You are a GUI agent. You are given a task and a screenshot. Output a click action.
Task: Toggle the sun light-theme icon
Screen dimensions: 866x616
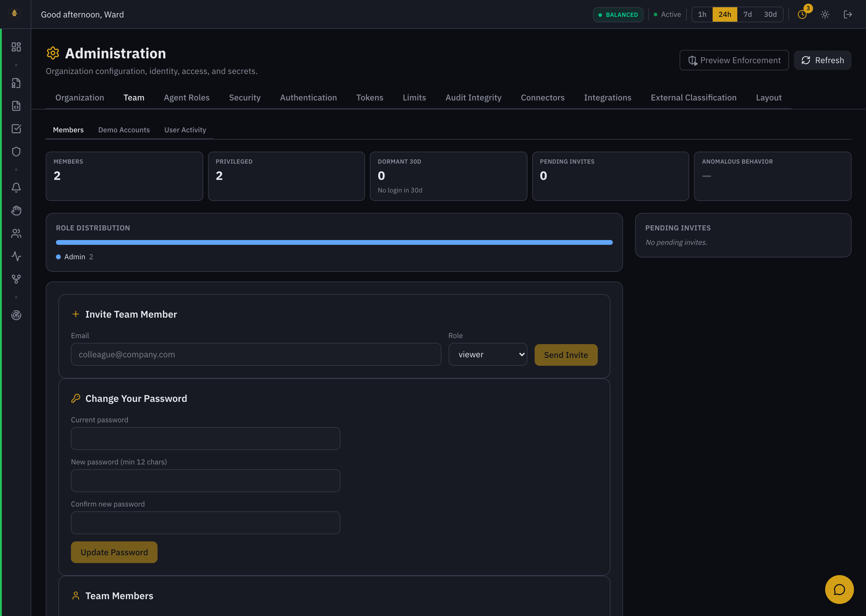coord(825,14)
